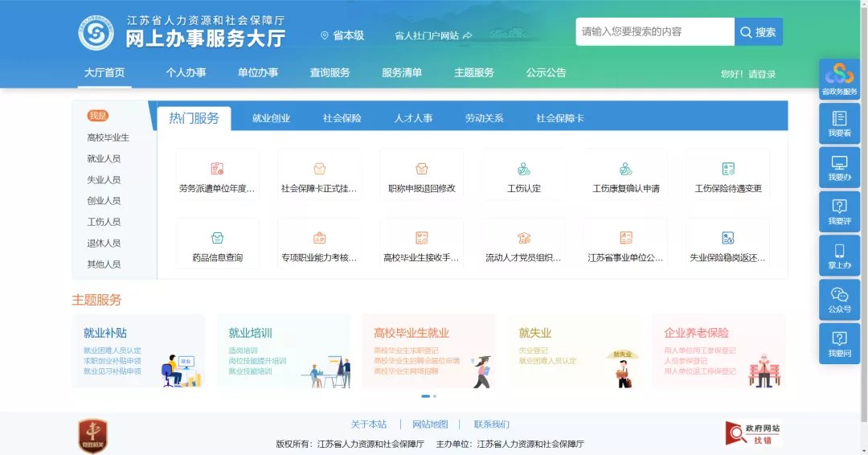Screen dimensions: 868x455
Task: Click the 党政机关 badge icon in footer
Action: (x=92, y=436)
